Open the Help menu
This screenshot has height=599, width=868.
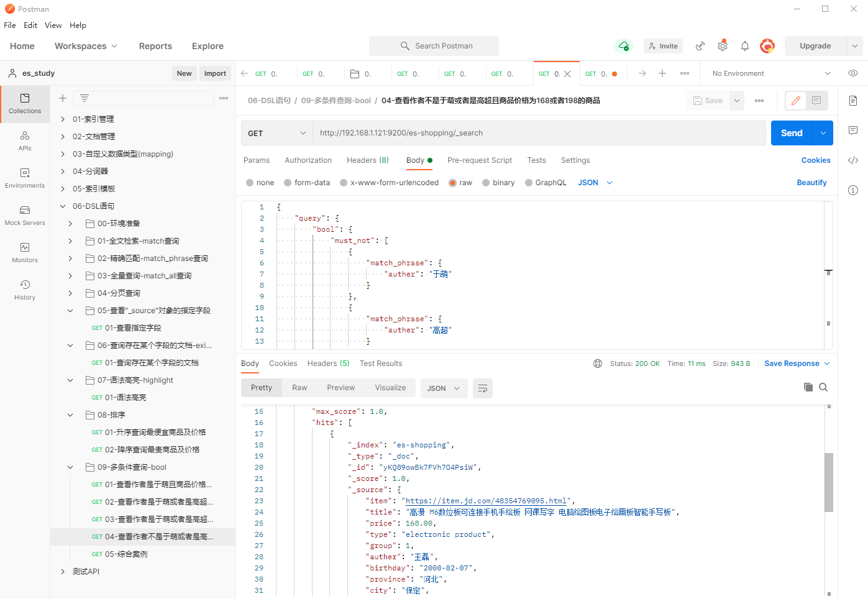tap(78, 25)
